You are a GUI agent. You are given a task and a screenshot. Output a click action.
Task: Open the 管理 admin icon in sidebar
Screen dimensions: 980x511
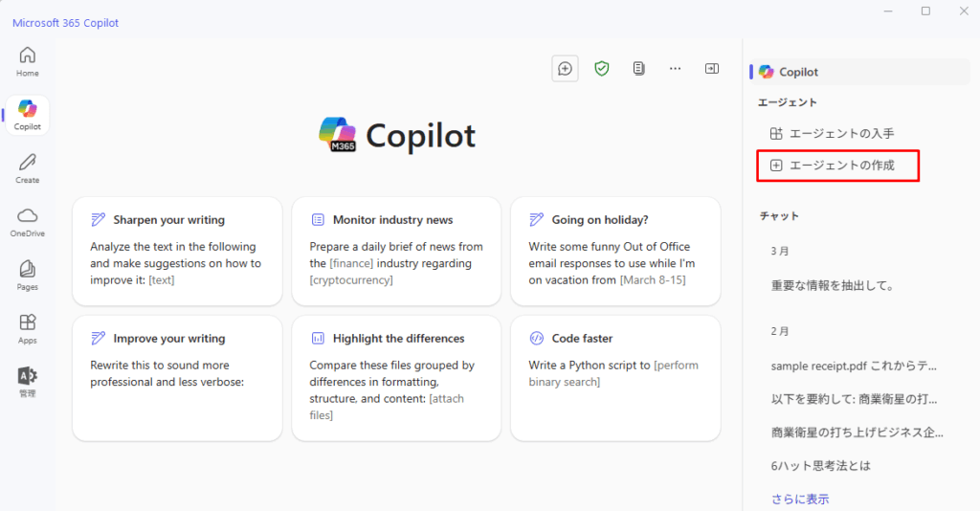pos(27,383)
